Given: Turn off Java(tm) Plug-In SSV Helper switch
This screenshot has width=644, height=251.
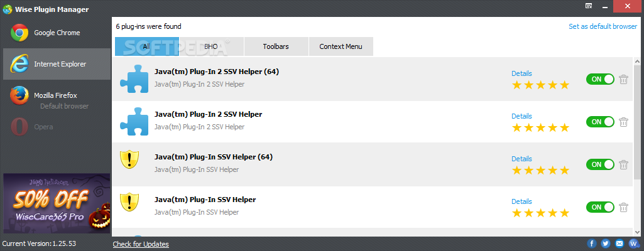Looking at the screenshot, I should [600, 207].
